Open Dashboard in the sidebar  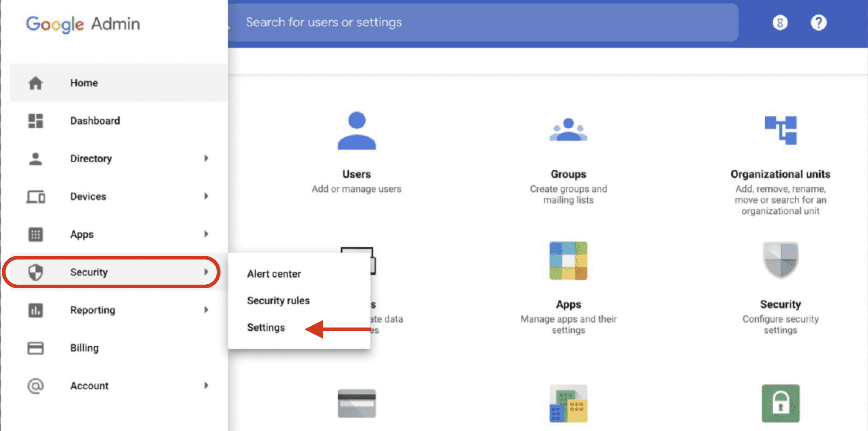coord(119,121)
